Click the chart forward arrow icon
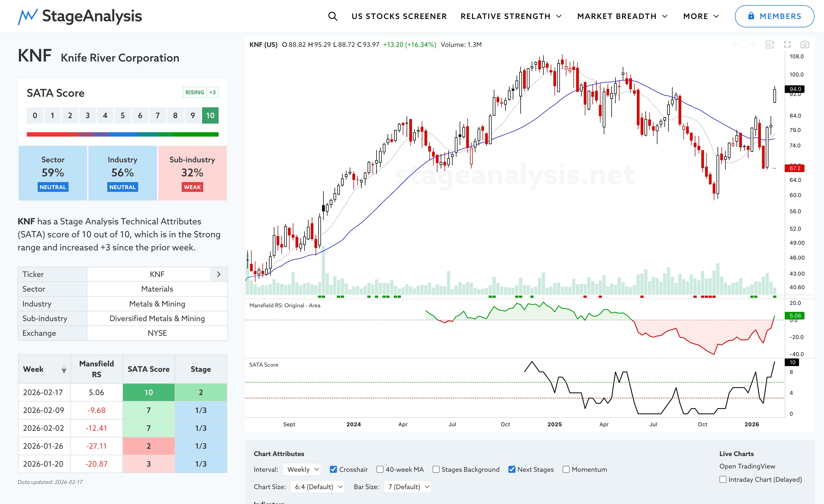Image resolution: width=824 pixels, height=504 pixels. point(752,44)
